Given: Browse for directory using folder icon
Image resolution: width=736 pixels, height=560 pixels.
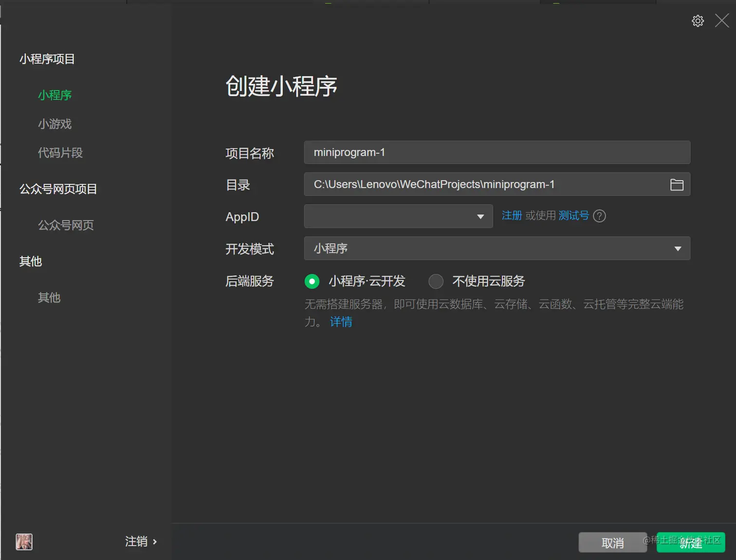Looking at the screenshot, I should click(x=677, y=185).
